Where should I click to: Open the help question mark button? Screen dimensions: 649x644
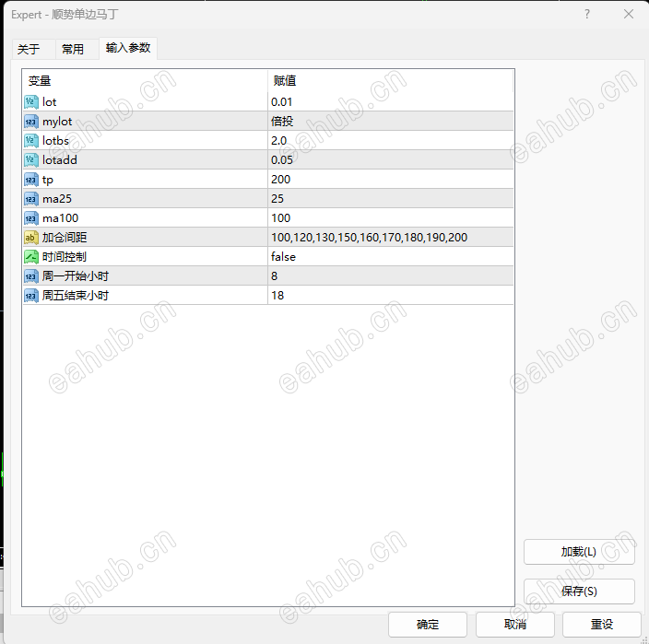(x=587, y=15)
